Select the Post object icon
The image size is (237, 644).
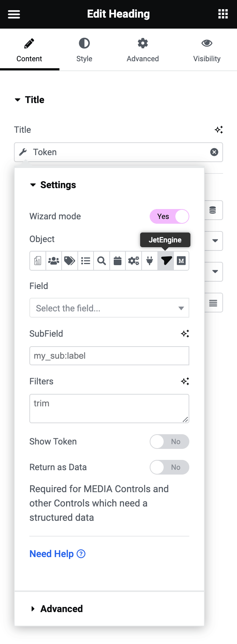[x=37, y=261]
